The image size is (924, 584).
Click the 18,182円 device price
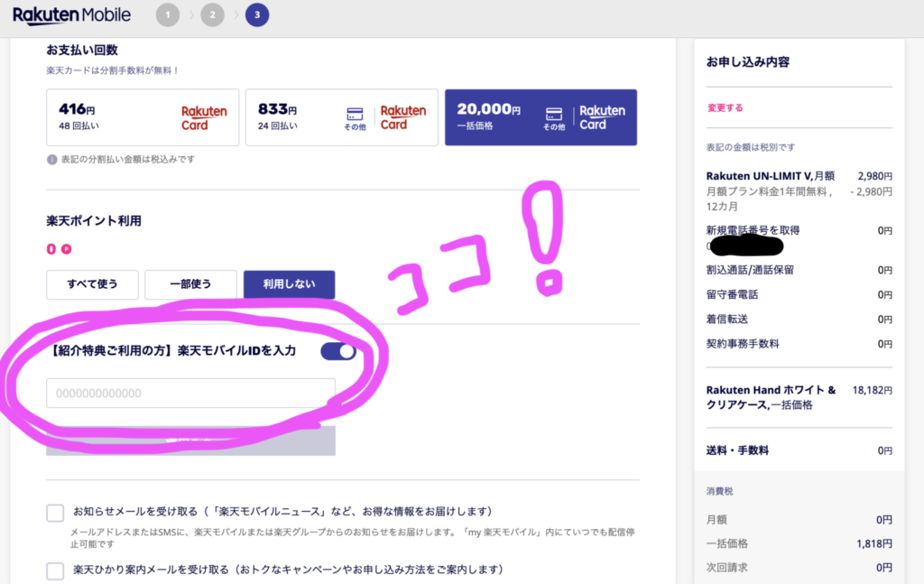tap(873, 390)
